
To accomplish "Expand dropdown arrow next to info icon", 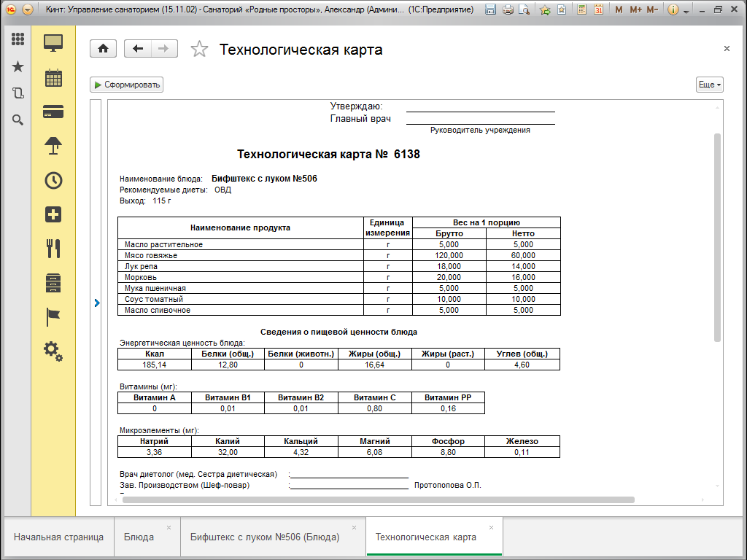I will pyautogui.click(x=686, y=10).
